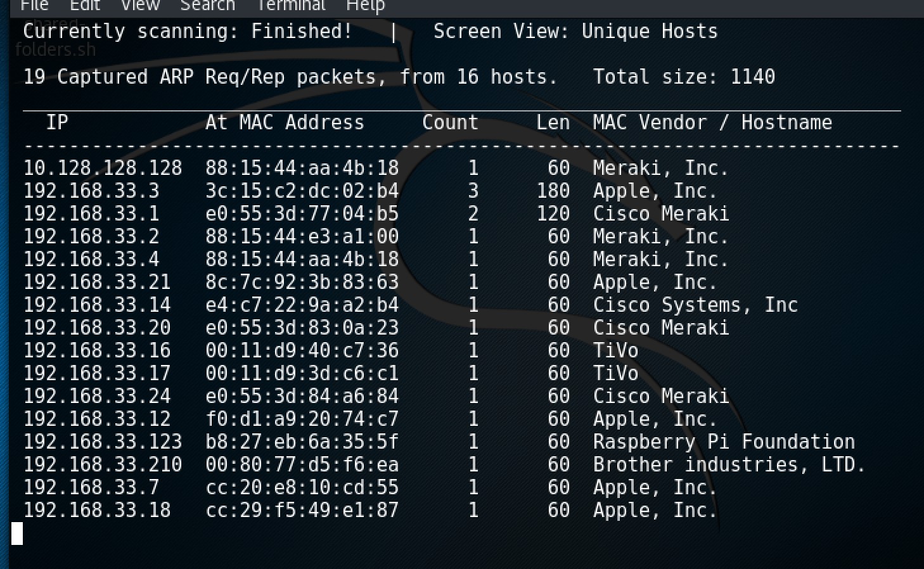This screenshot has width=924, height=569.
Task: Click MAC address 88:15:44:e3:a1:00
Action: tap(302, 236)
